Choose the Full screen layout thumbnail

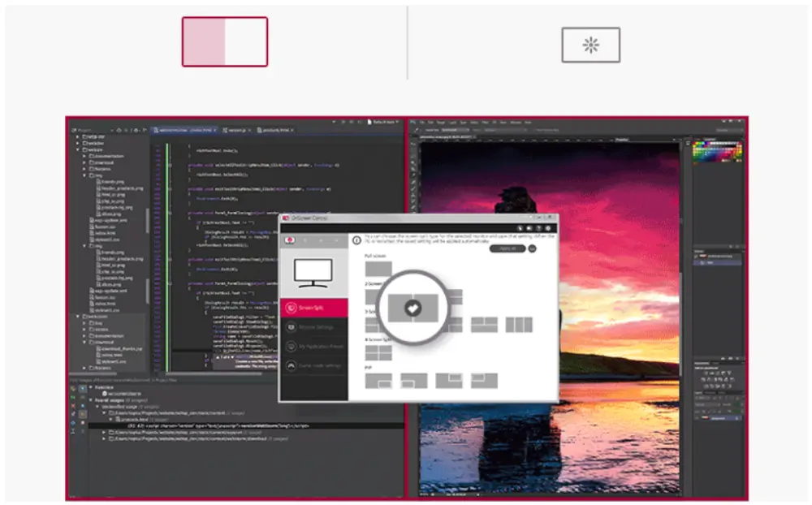point(378,269)
